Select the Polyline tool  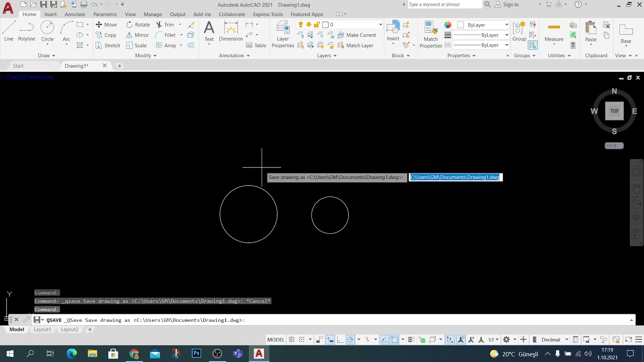point(27,31)
